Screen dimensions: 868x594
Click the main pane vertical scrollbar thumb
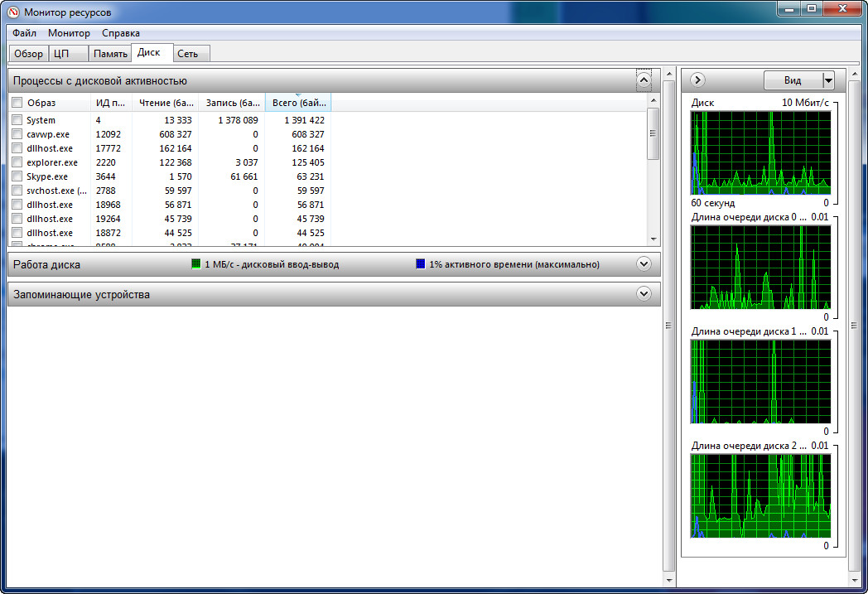668,326
